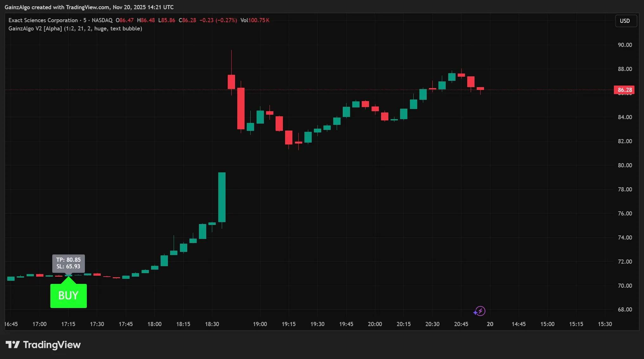This screenshot has height=359, width=644.
Task: Click the TP 80.85 SL 65.93 bubble
Action: [68, 263]
